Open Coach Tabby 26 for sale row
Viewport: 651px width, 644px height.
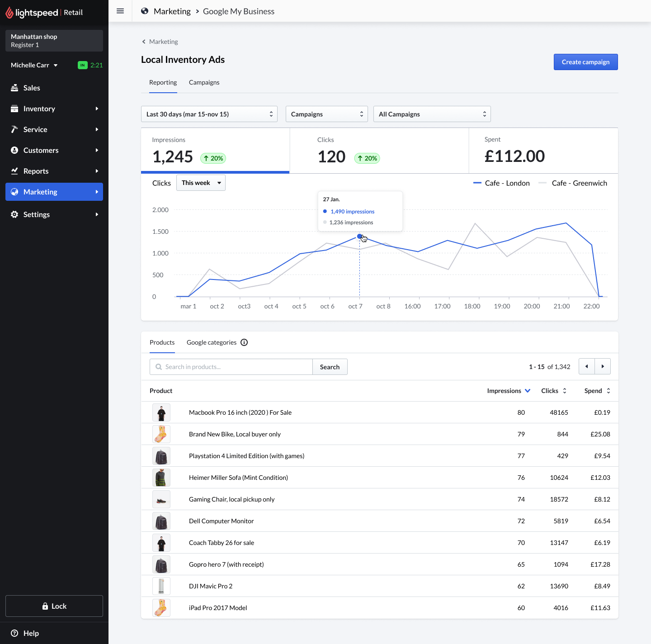[380, 543]
